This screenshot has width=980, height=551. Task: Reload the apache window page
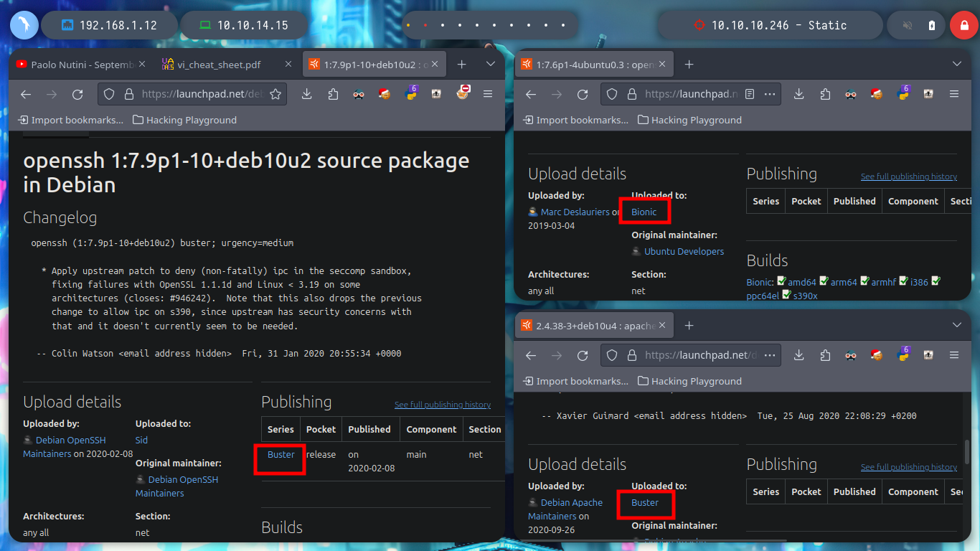pos(583,355)
